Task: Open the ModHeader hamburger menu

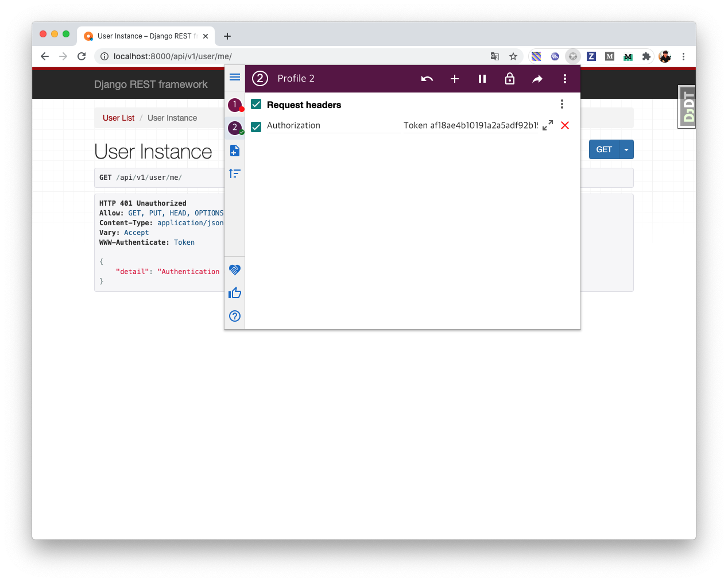Action: (235, 77)
